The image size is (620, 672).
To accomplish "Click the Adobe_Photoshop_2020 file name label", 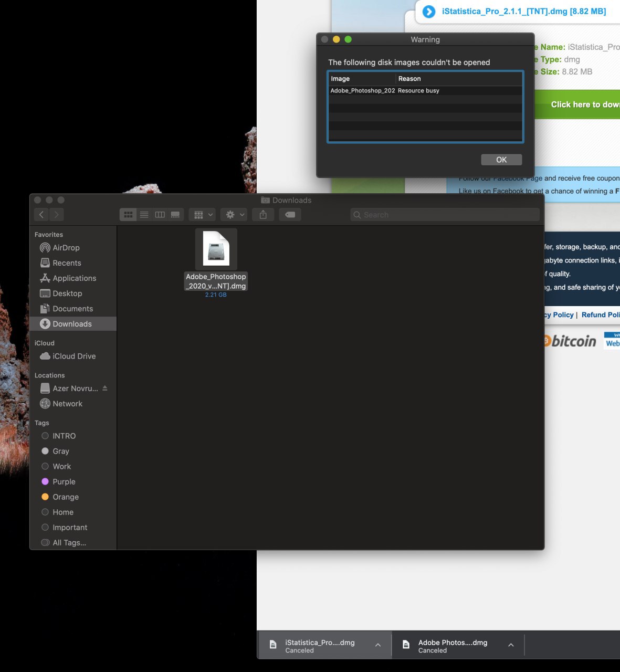I will tap(216, 281).
